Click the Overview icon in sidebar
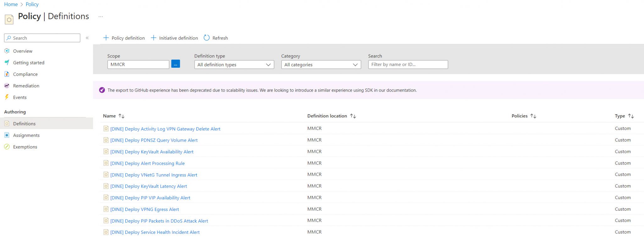 tap(7, 51)
